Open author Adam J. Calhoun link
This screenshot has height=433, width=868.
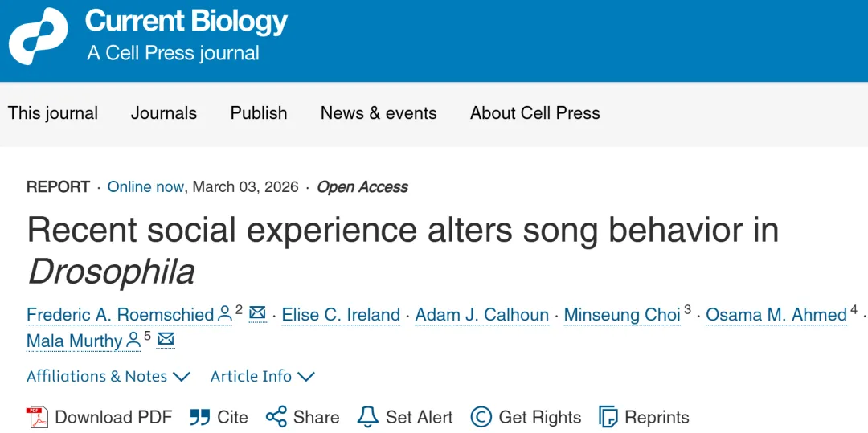click(x=482, y=315)
